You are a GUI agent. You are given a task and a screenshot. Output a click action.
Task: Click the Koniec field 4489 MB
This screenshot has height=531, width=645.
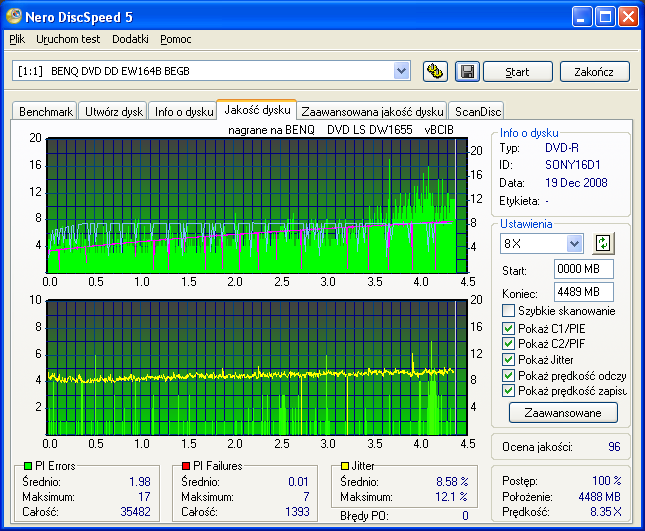coord(584,292)
